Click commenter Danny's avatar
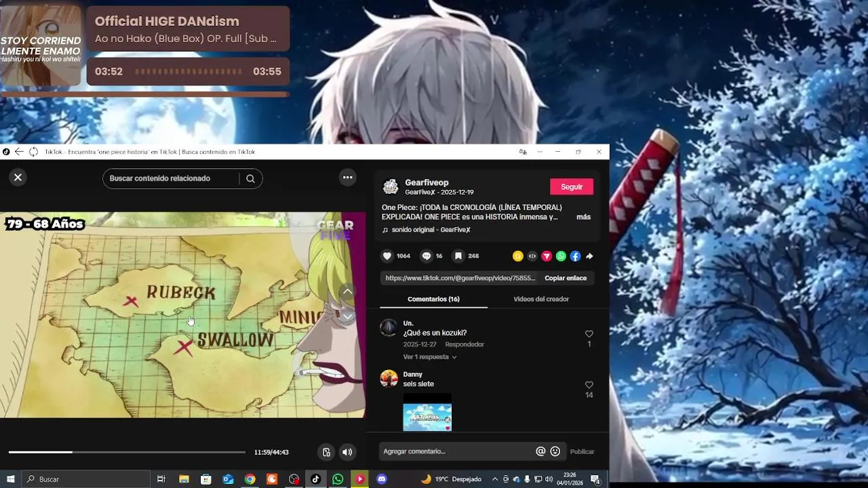The image size is (868, 488). 389,378
